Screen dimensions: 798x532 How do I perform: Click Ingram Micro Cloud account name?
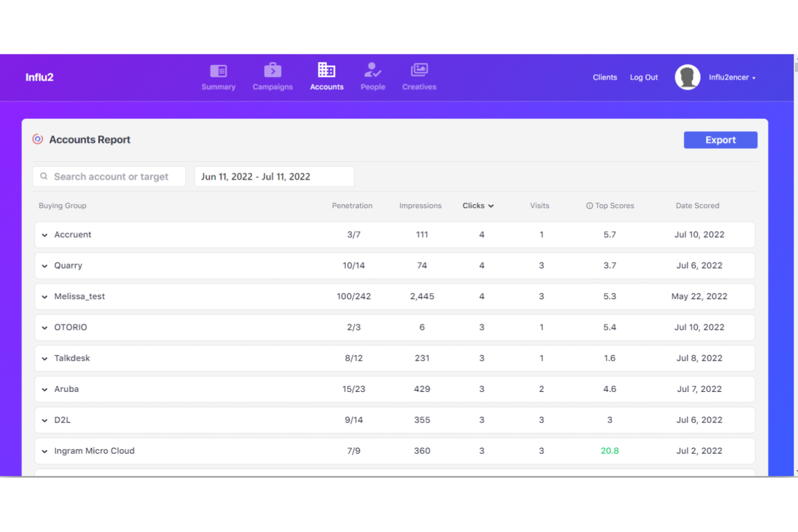tap(94, 451)
